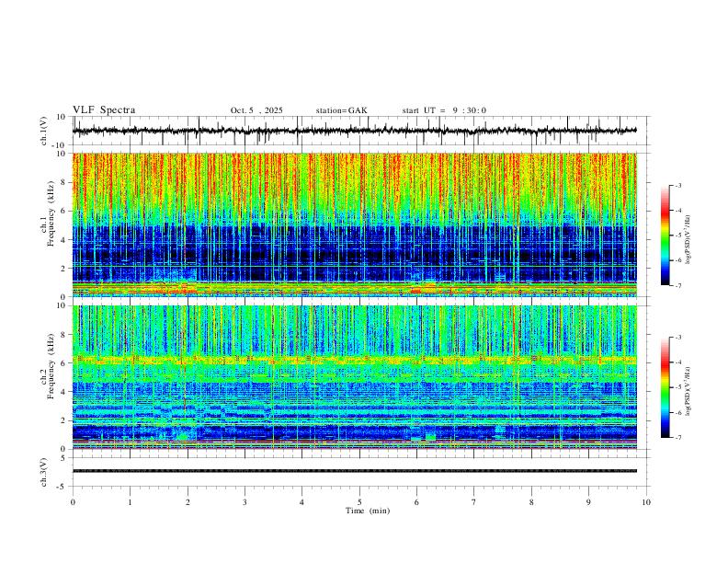Click the '-7' value on ch.2 colorbar
Screen dimensions: 728x563
(x=678, y=438)
